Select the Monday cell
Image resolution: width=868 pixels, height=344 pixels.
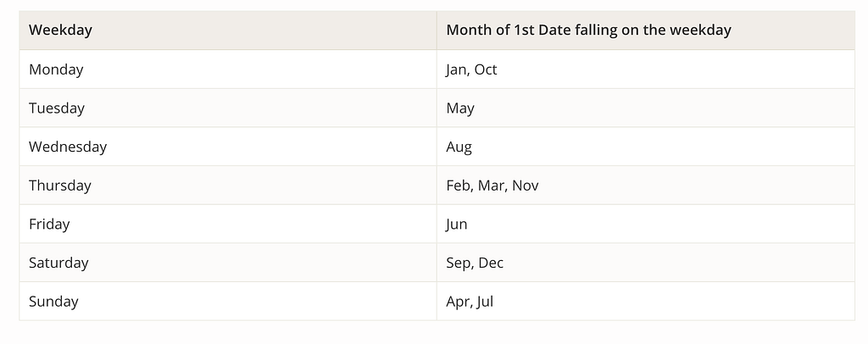click(56, 69)
